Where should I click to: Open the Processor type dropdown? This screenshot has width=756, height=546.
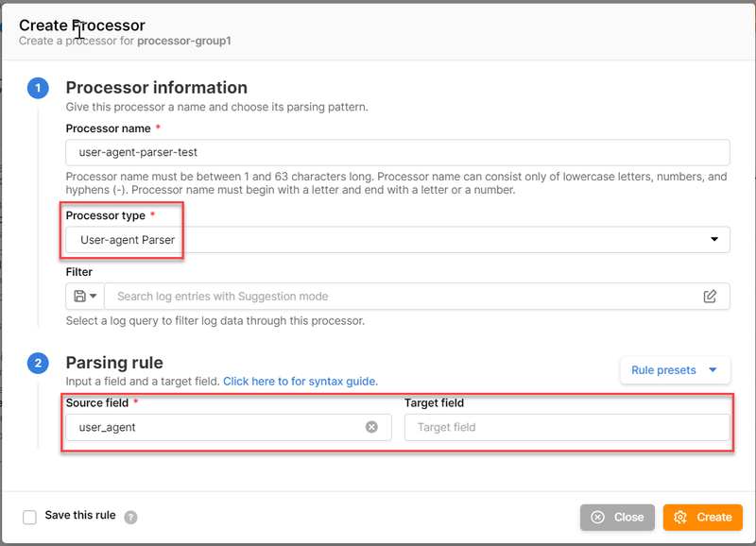(x=397, y=240)
